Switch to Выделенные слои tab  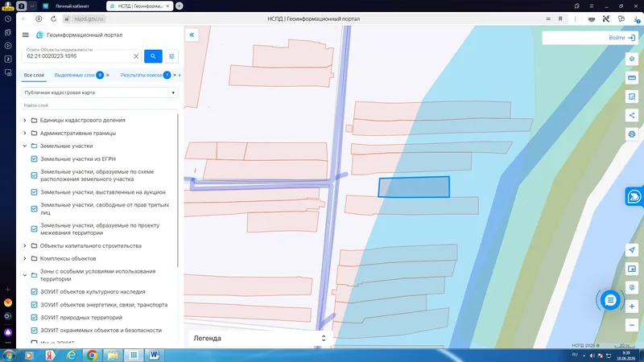tap(74, 75)
